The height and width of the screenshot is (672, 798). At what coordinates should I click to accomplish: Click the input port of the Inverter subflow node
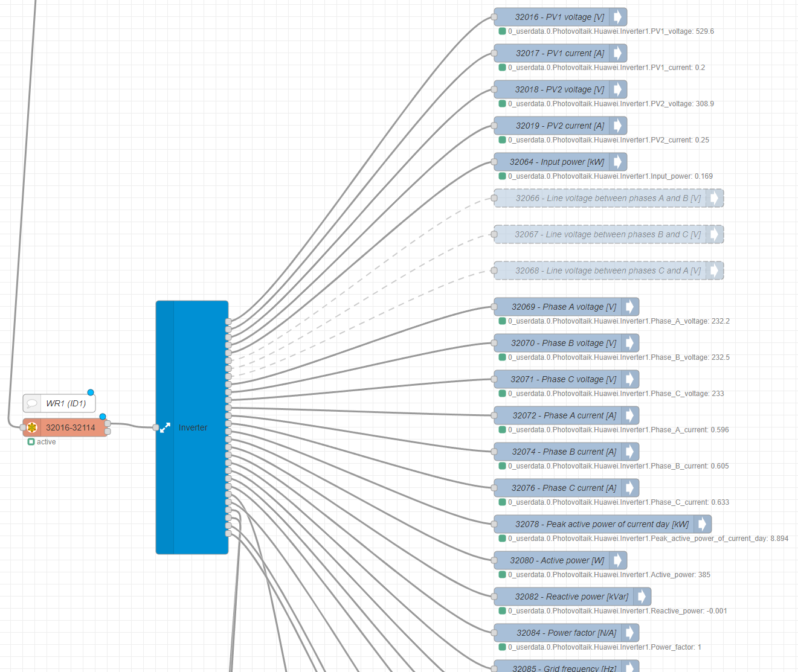[x=156, y=427]
